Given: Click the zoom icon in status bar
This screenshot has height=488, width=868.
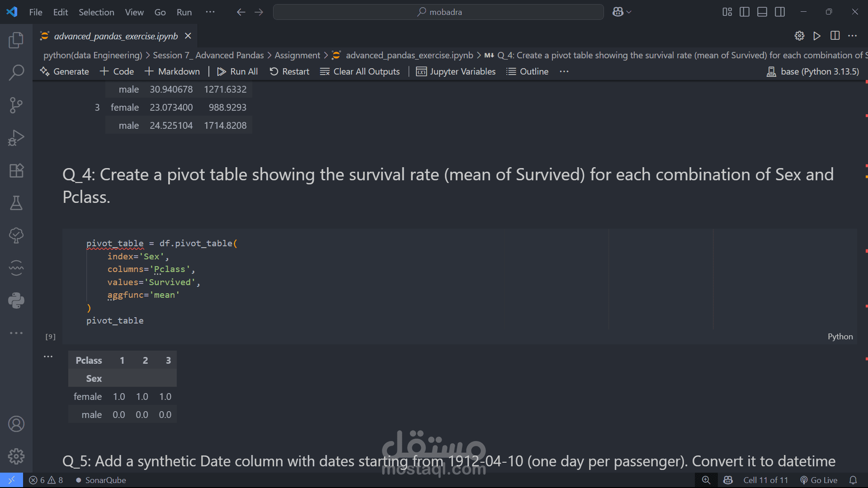Looking at the screenshot, I should point(706,480).
